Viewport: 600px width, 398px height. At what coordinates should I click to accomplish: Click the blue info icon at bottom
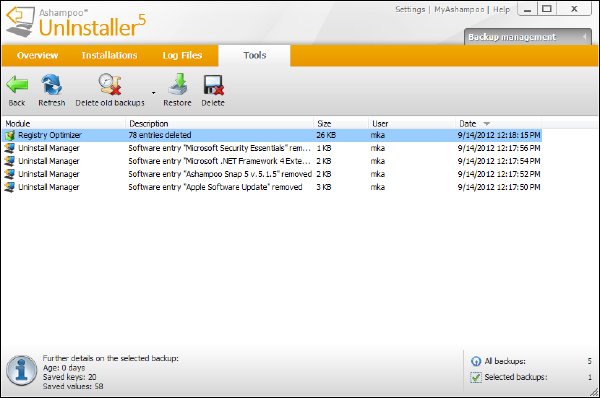click(21, 370)
